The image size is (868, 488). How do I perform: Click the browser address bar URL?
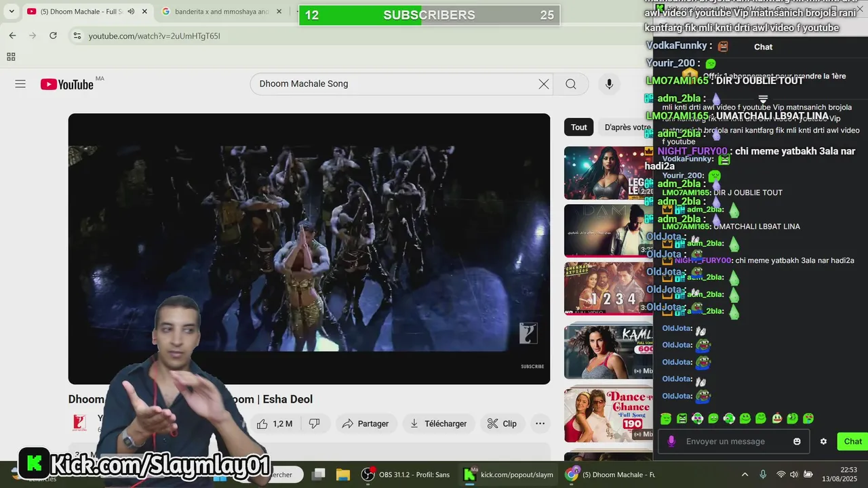[x=154, y=36]
